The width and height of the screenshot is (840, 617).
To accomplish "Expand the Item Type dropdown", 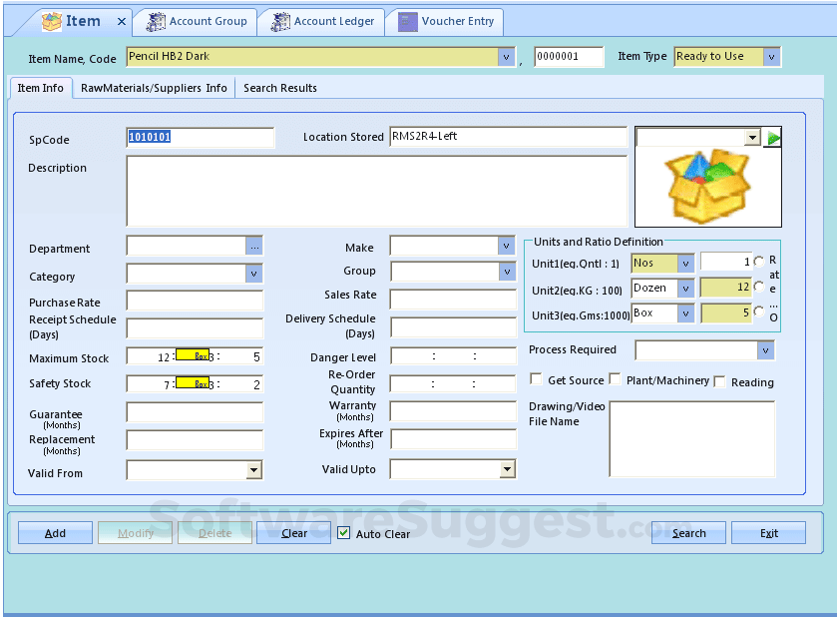I will click(x=771, y=57).
